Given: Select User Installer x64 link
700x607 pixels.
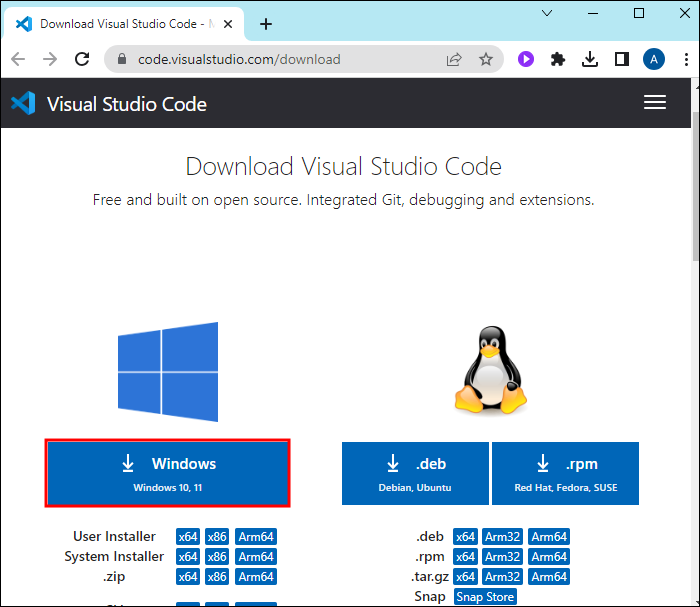Looking at the screenshot, I should tap(188, 536).
